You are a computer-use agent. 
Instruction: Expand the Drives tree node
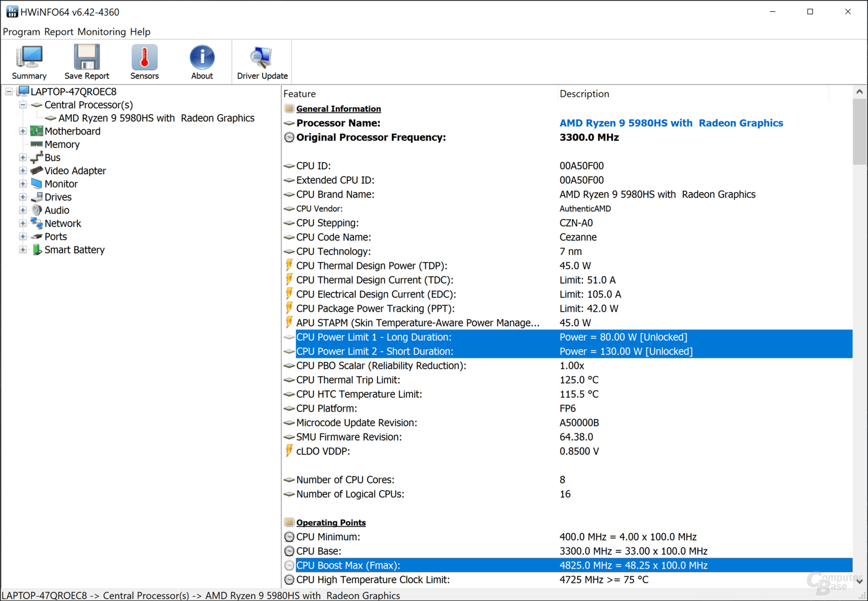click(x=22, y=197)
